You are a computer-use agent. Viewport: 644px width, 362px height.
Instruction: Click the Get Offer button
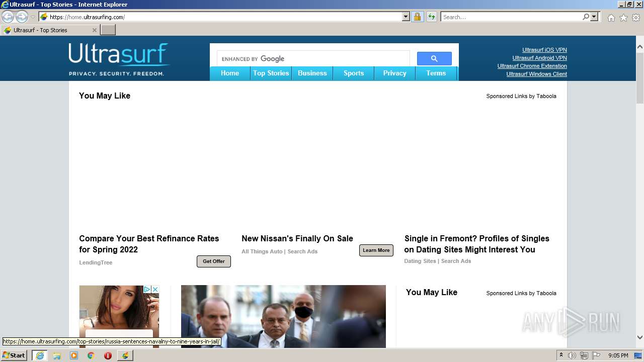[x=214, y=261]
